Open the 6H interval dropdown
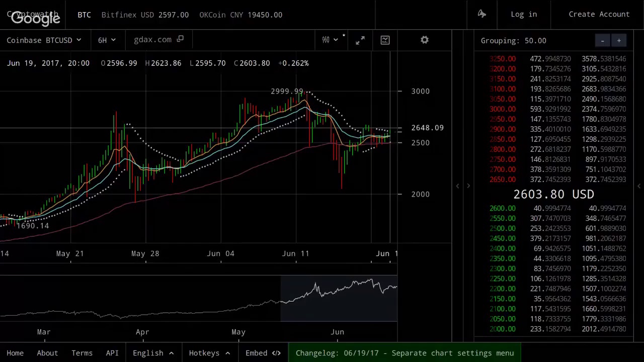 107,40
